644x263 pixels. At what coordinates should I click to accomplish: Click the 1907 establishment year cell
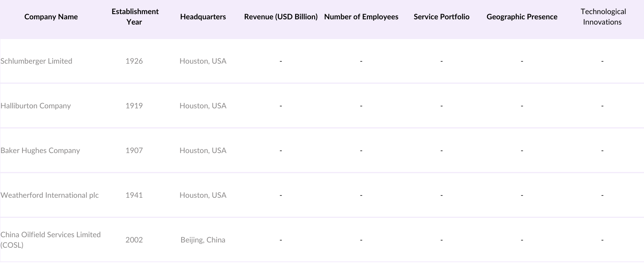tap(134, 151)
